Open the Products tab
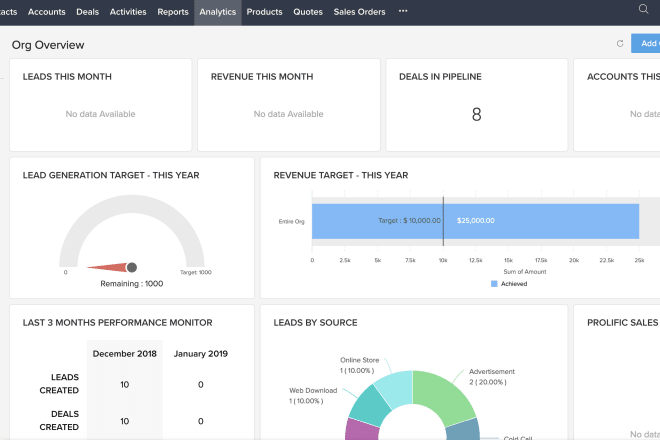The height and width of the screenshot is (440, 660). (x=264, y=12)
